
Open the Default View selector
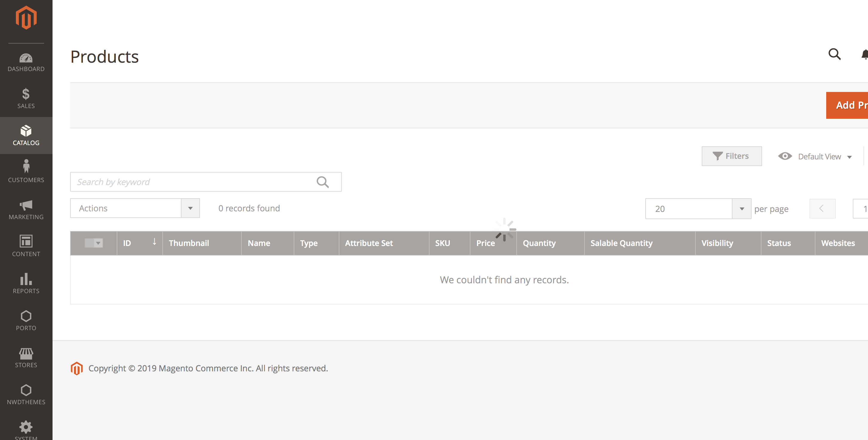pos(819,156)
